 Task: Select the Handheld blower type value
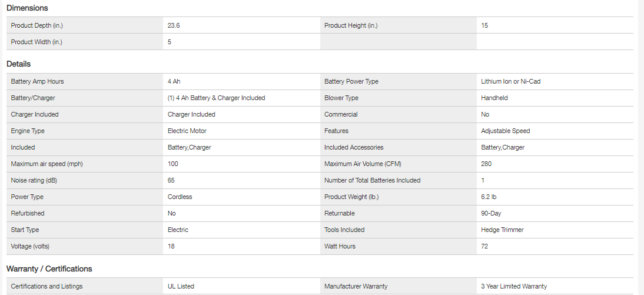coord(494,98)
